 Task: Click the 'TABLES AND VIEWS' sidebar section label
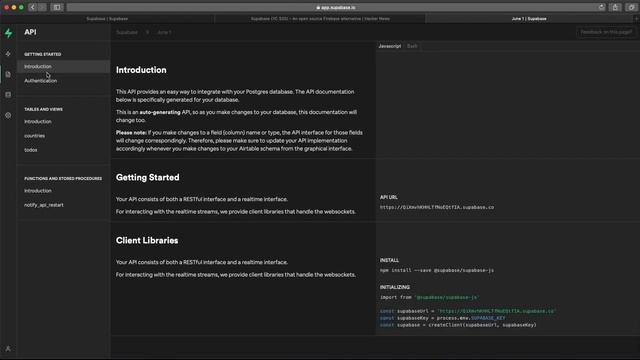(43, 109)
